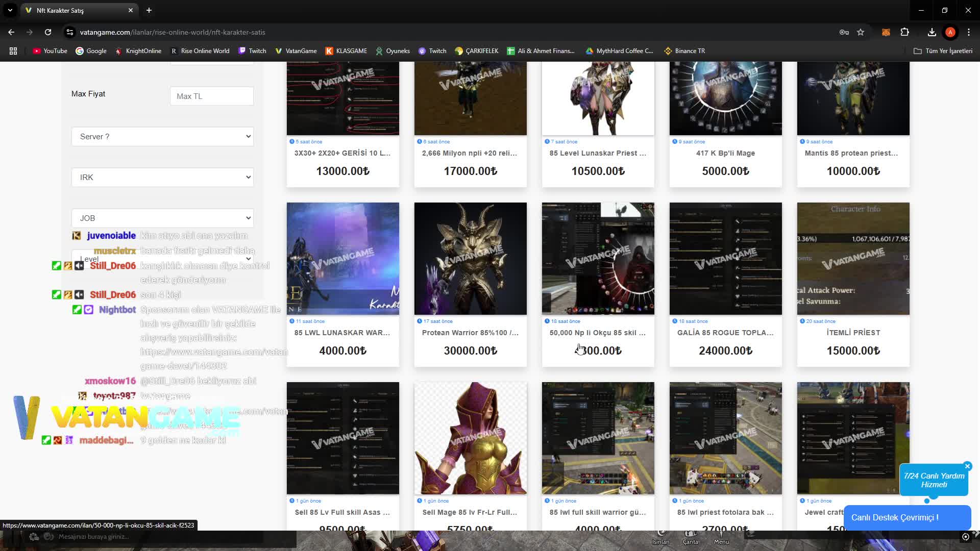Open the Google bookmark

(91, 51)
